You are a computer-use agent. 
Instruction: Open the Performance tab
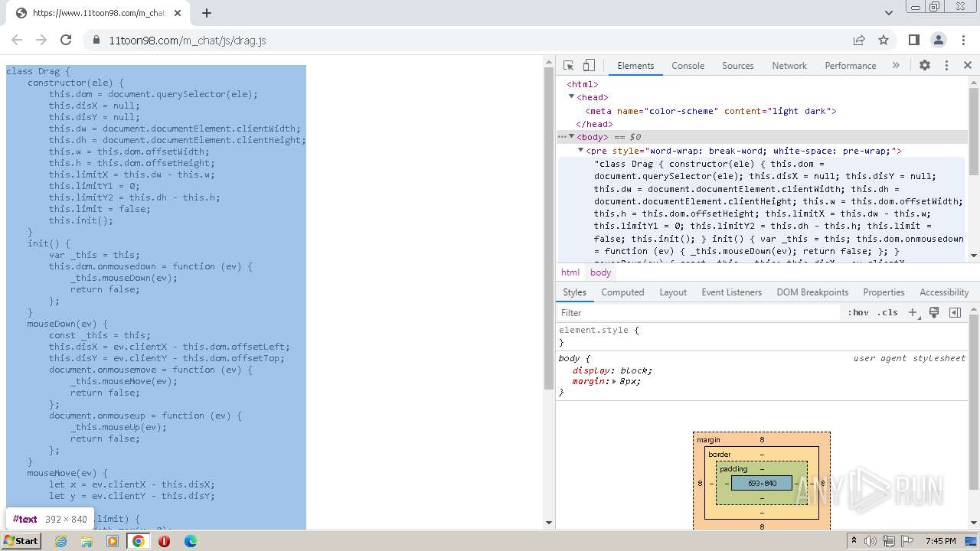[x=851, y=66]
